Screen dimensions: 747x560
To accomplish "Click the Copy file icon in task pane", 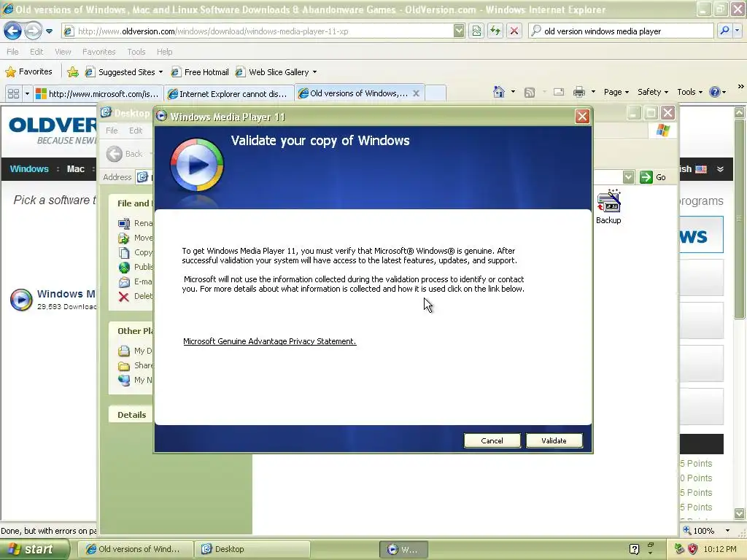I will click(x=124, y=252).
